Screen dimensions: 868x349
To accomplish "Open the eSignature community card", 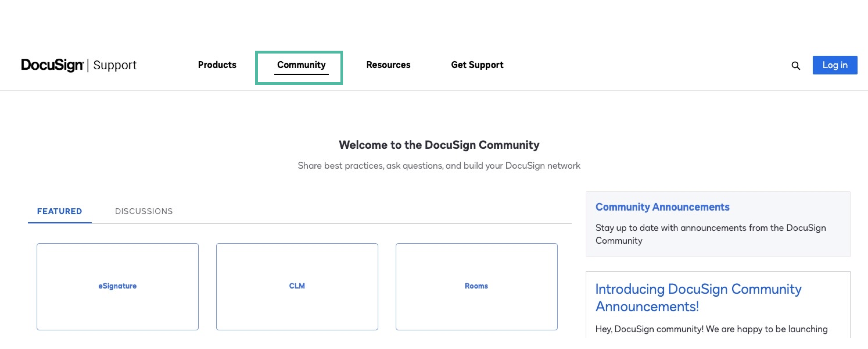I will (x=118, y=286).
